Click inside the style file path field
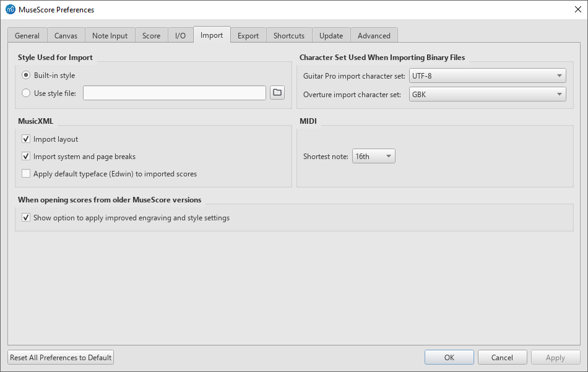This screenshot has height=372, width=588. [173, 92]
